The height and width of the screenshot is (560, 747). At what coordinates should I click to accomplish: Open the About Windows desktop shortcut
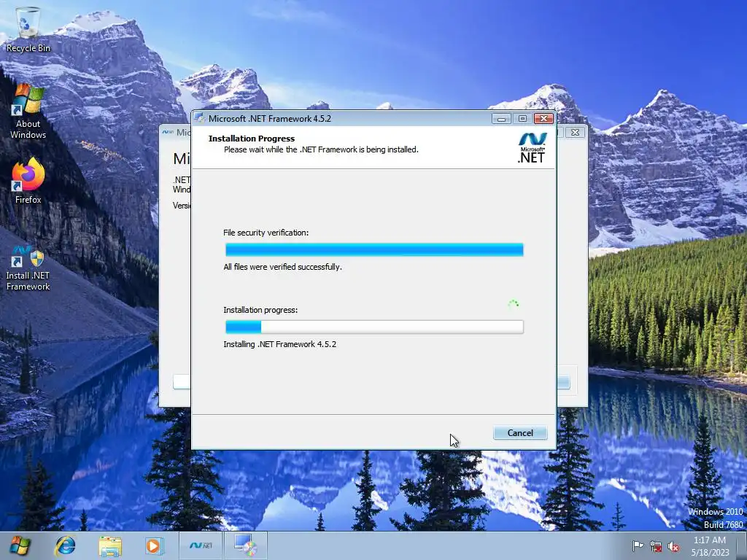click(28, 112)
